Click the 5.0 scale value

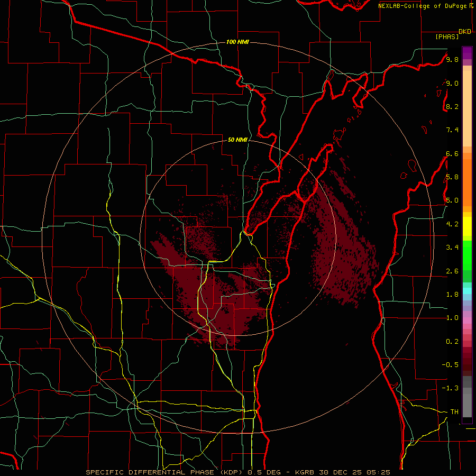pos(452,200)
